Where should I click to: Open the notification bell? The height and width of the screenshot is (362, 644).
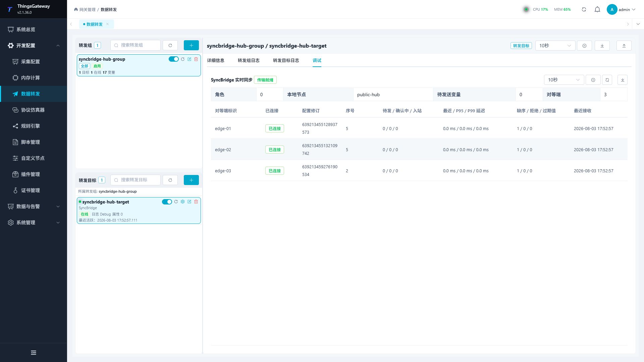[597, 9]
